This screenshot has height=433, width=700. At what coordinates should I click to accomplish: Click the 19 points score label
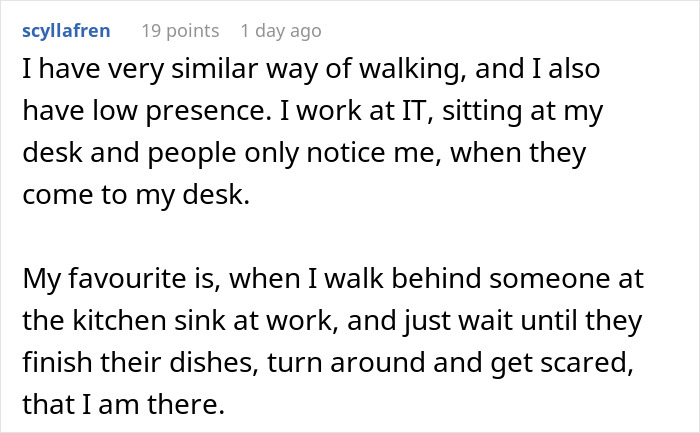pyautogui.click(x=180, y=31)
